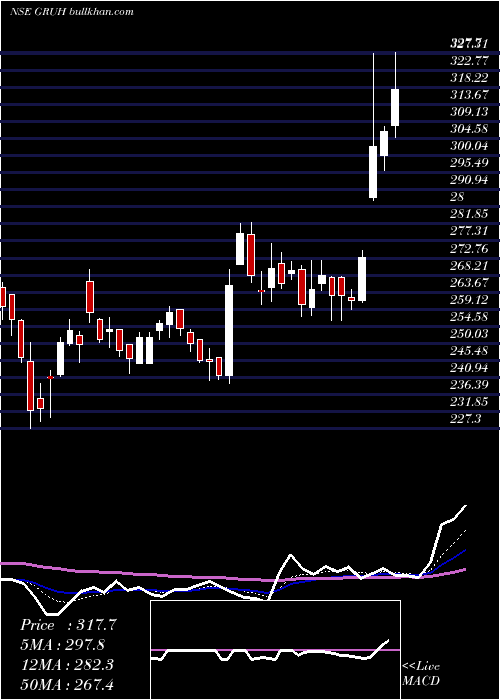Viewport: 500px width, 700px height.
Task: Click the 304.58 price axis label
Action: click(x=469, y=129)
